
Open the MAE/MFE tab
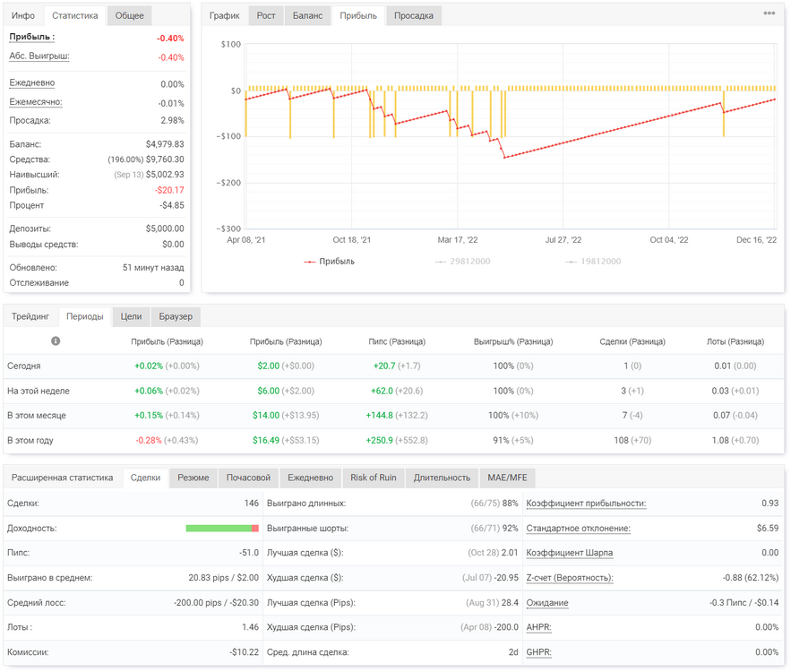(x=507, y=478)
